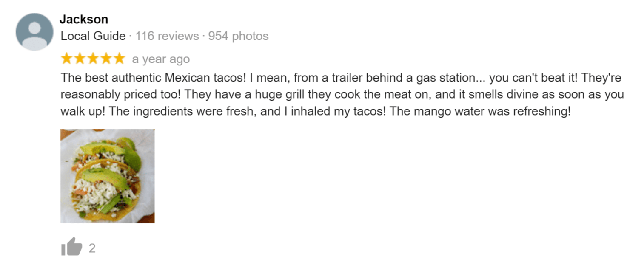Click the fourth rating star
This screenshot has width=644, height=262.
pos(106,59)
